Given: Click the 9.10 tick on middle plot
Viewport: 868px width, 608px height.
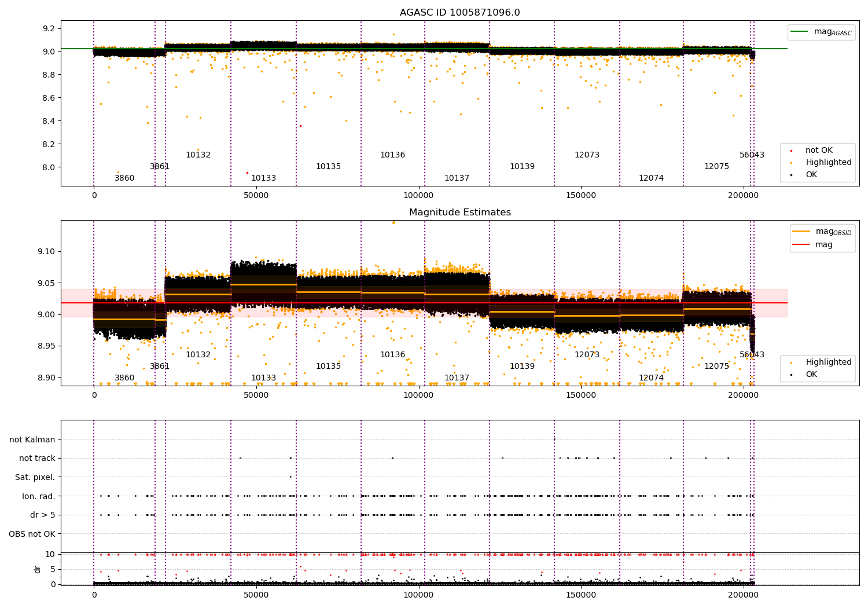Looking at the screenshot, I should click(46, 251).
